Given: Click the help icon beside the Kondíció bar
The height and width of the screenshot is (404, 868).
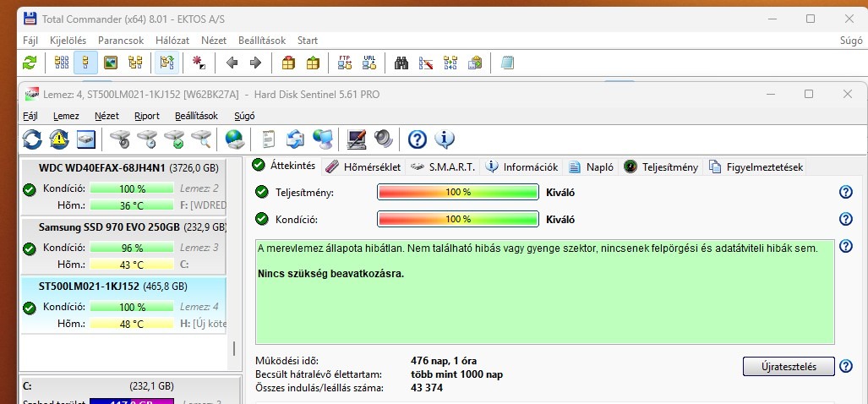Looking at the screenshot, I should tap(846, 219).
